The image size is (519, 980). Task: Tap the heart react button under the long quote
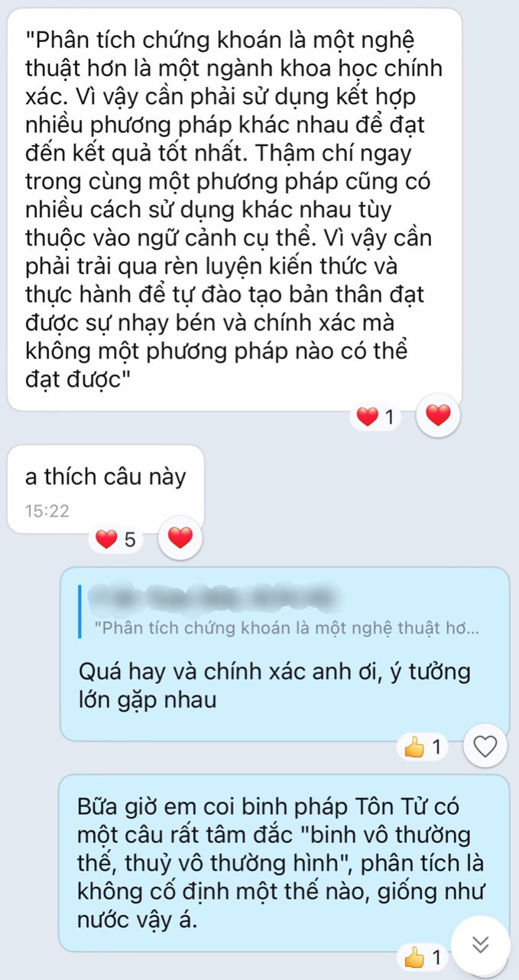tap(438, 417)
